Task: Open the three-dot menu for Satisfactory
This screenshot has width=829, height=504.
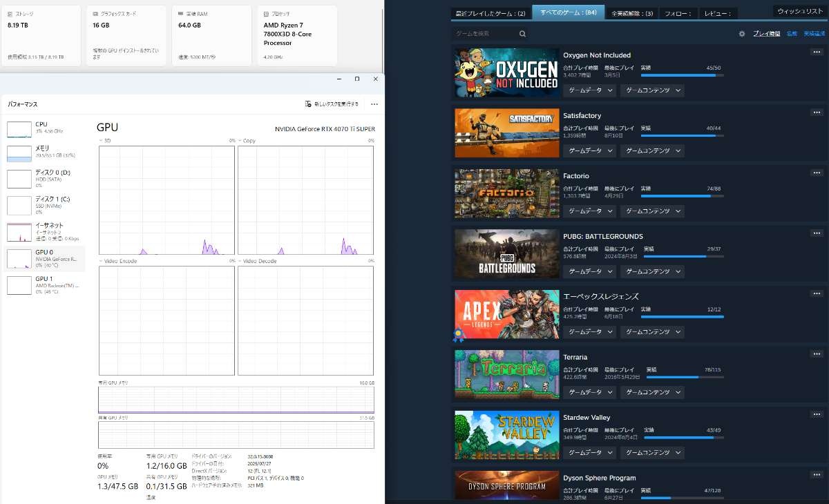Action: (817, 113)
